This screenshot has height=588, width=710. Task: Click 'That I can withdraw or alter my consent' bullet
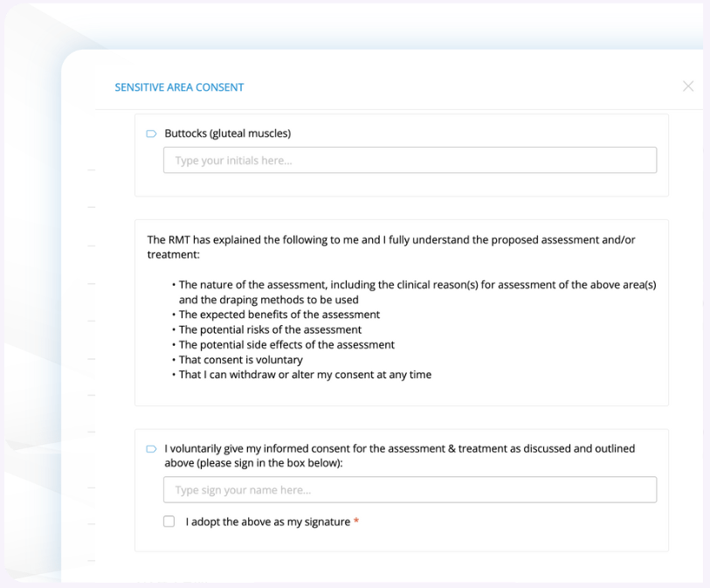point(305,375)
